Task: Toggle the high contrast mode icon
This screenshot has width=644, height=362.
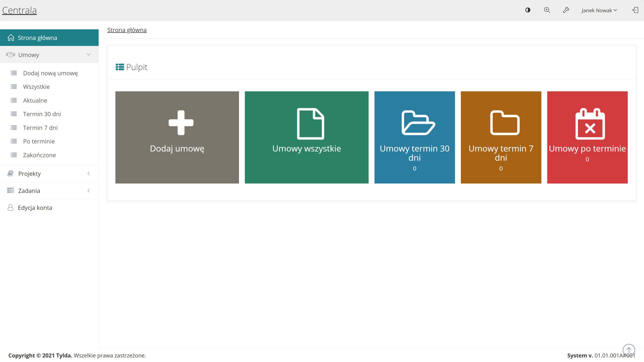Action: (528, 10)
